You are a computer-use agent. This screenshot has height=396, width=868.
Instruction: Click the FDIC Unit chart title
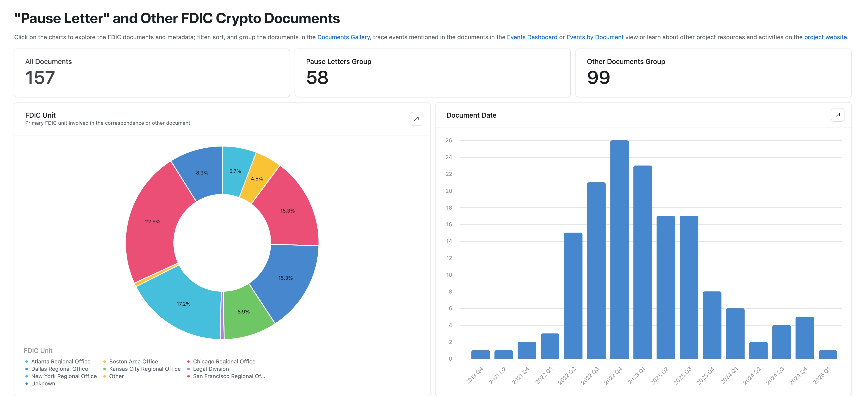tap(40, 115)
